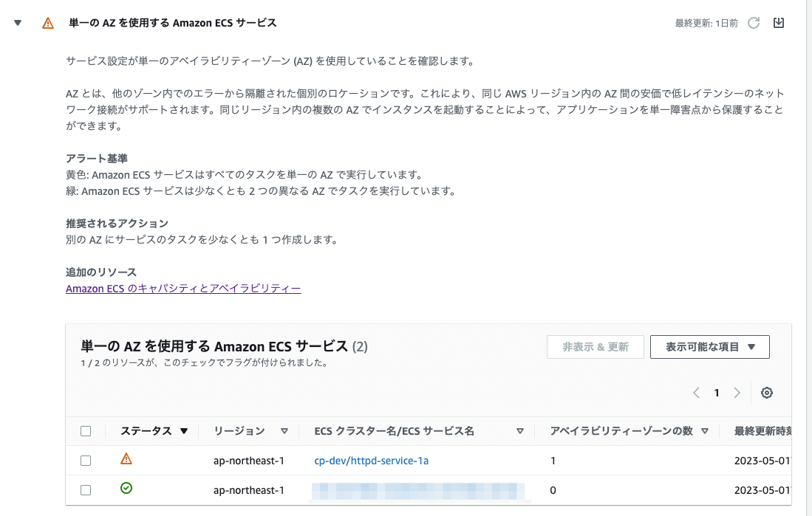Check the checkbox for cp-dev/httpd-service-1a row
Image resolution: width=812 pixels, height=516 pixels.
85,459
